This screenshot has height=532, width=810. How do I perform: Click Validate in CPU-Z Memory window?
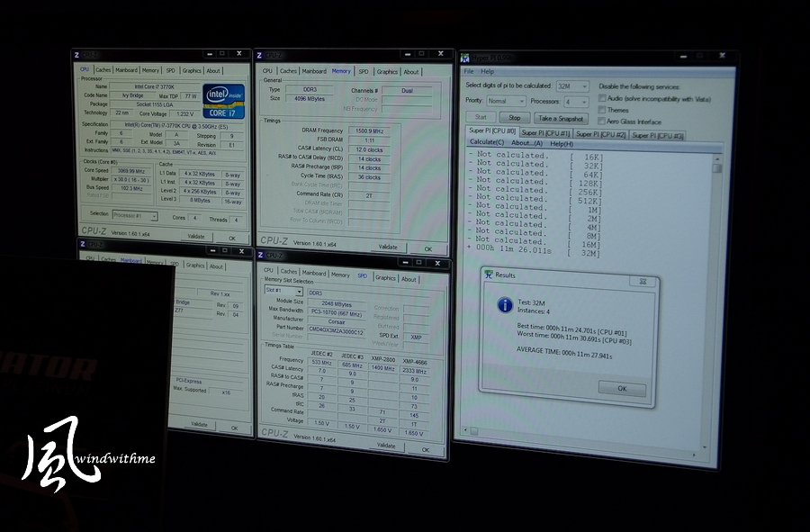[388, 247]
